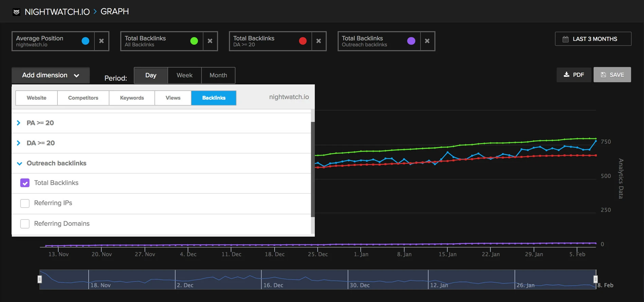The image size is (644, 302).
Task: Change the green All Backlinks color dot
Action: tap(194, 41)
